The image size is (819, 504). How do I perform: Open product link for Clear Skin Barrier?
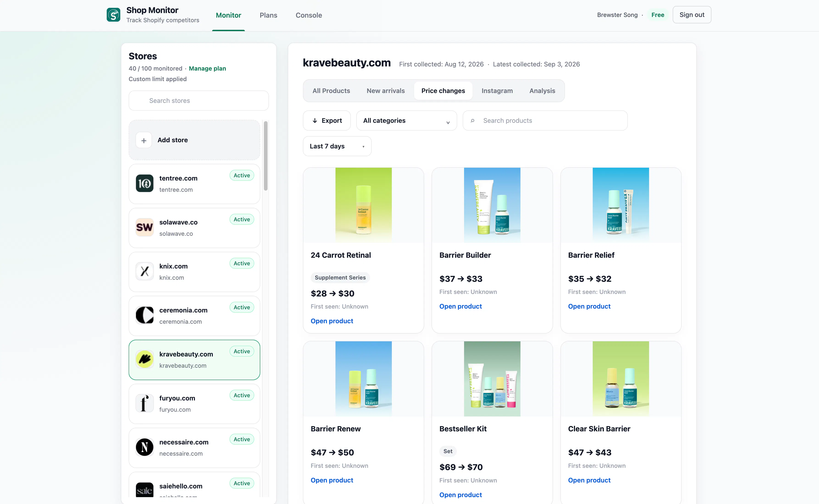click(x=589, y=480)
